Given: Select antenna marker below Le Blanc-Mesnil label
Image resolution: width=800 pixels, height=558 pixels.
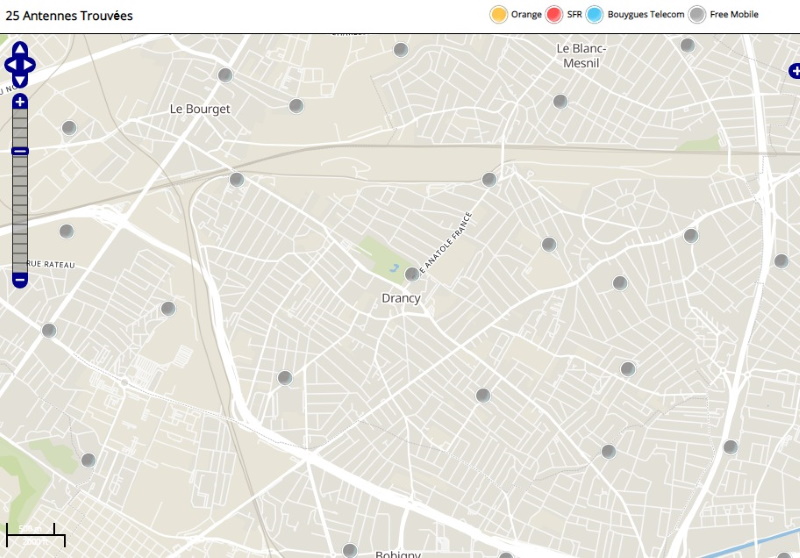Looking at the screenshot, I should point(560,101).
